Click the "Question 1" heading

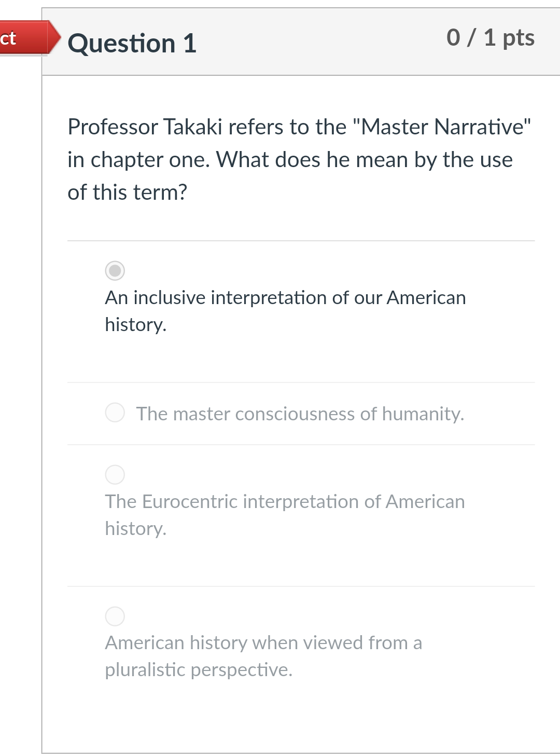coord(132,43)
